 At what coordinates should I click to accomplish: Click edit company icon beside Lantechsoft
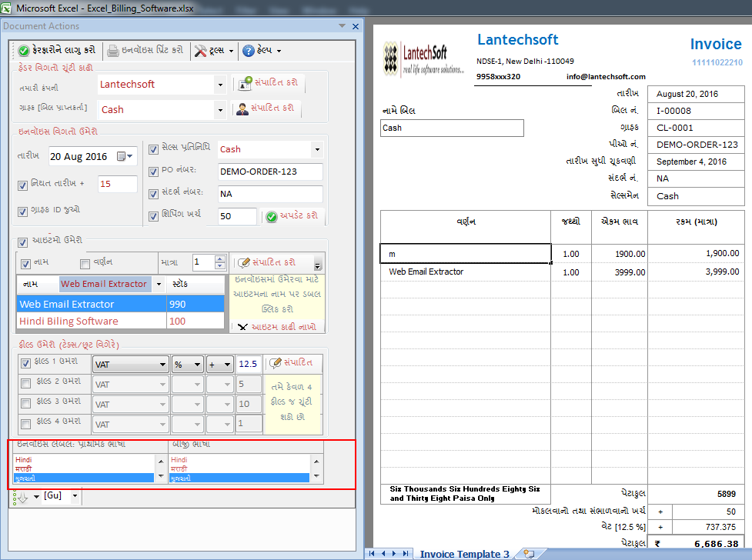[246, 83]
